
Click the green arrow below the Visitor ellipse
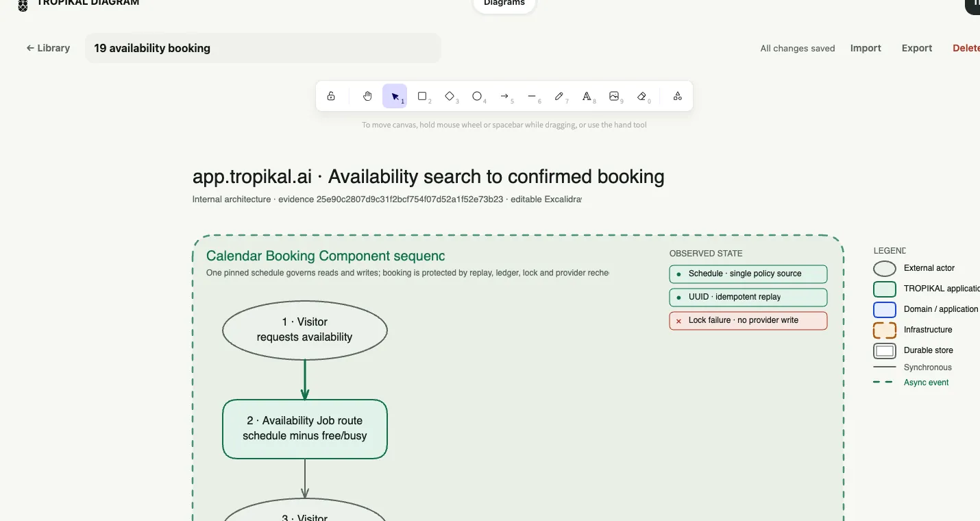pos(305,379)
